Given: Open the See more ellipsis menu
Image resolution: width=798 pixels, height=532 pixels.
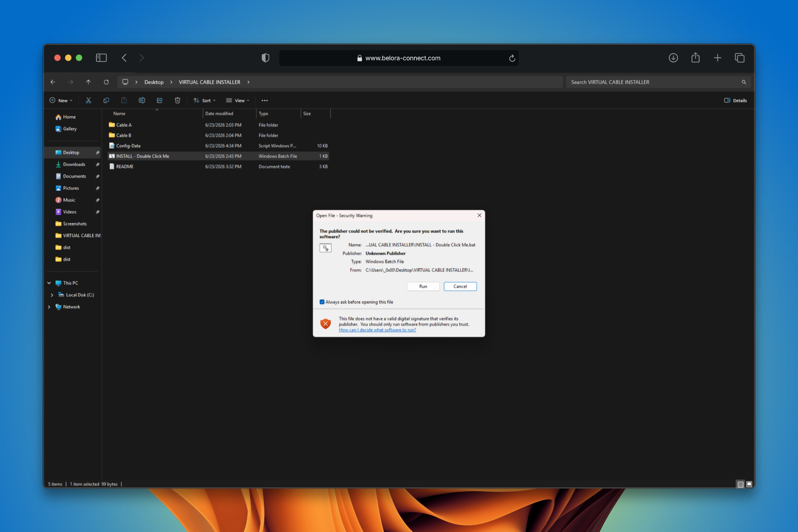Looking at the screenshot, I should pyautogui.click(x=264, y=101).
